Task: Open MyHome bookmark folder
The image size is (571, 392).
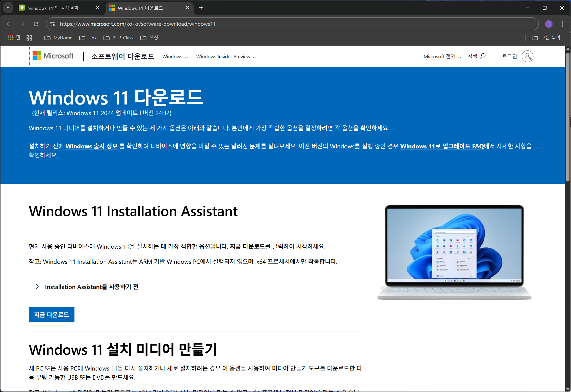Action: [x=58, y=38]
